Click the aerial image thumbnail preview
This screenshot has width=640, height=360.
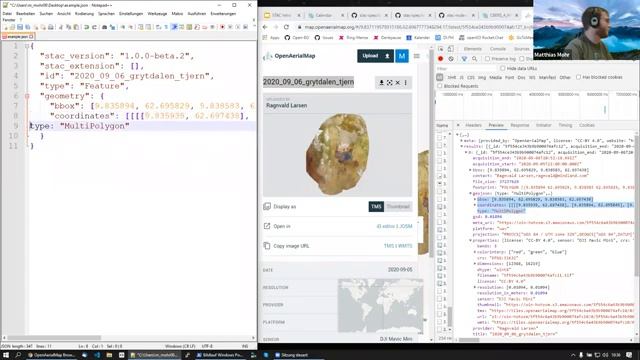tap(338, 154)
